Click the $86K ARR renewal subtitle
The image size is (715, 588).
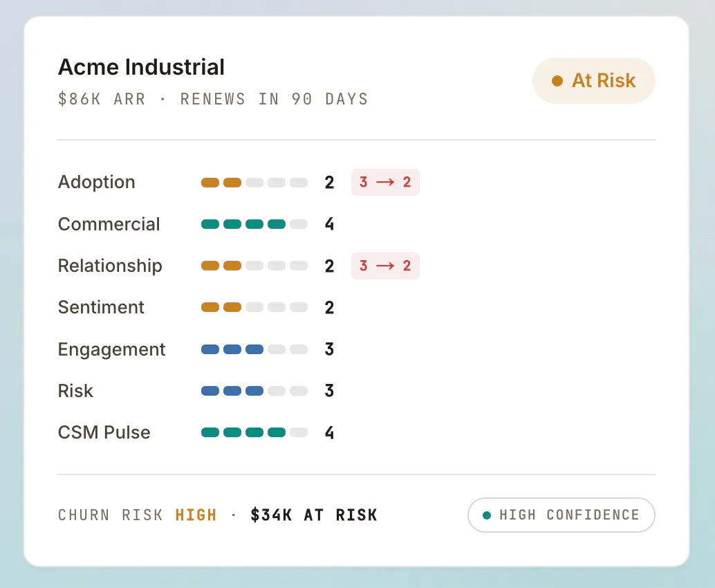213,99
